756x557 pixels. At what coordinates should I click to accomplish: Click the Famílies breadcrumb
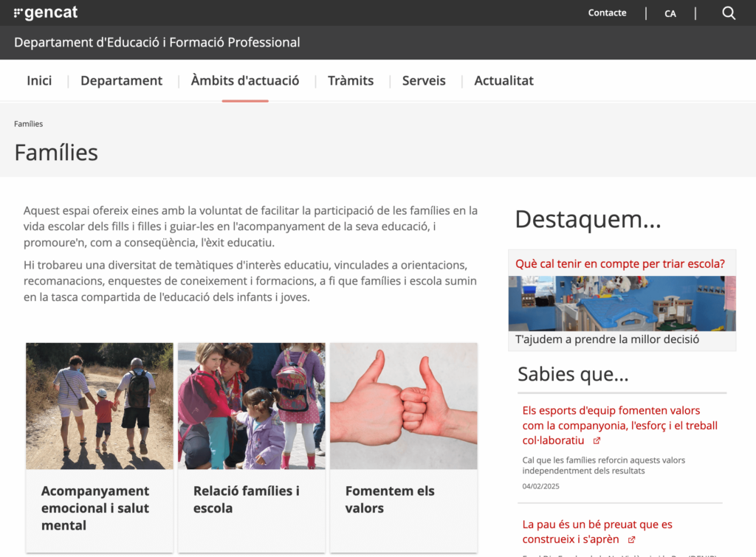tap(29, 124)
